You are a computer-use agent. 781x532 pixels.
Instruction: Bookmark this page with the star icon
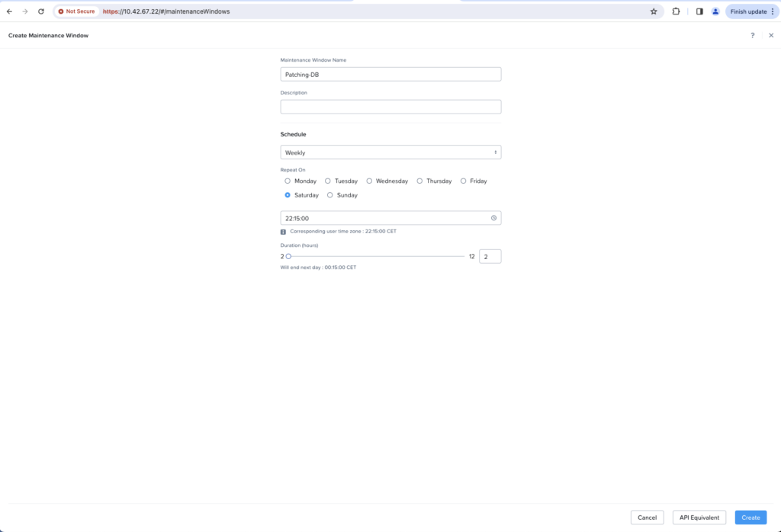pyautogui.click(x=654, y=11)
